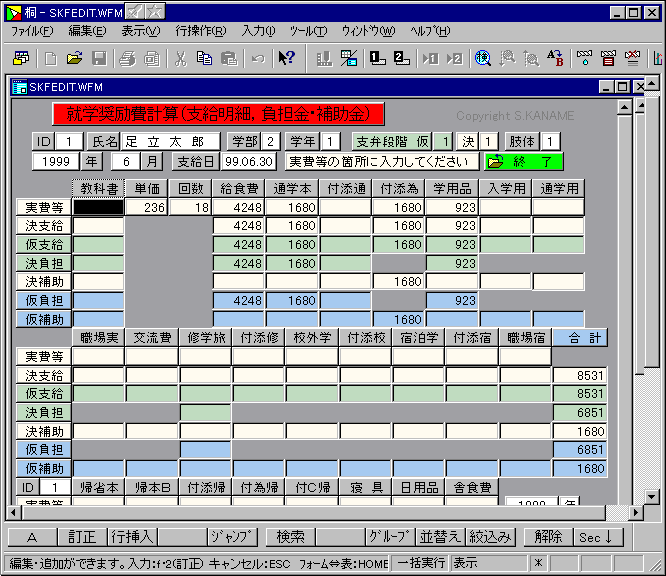Click the Open file toolbar icon
Image resolution: width=666 pixels, height=576 pixels.
(x=73, y=59)
